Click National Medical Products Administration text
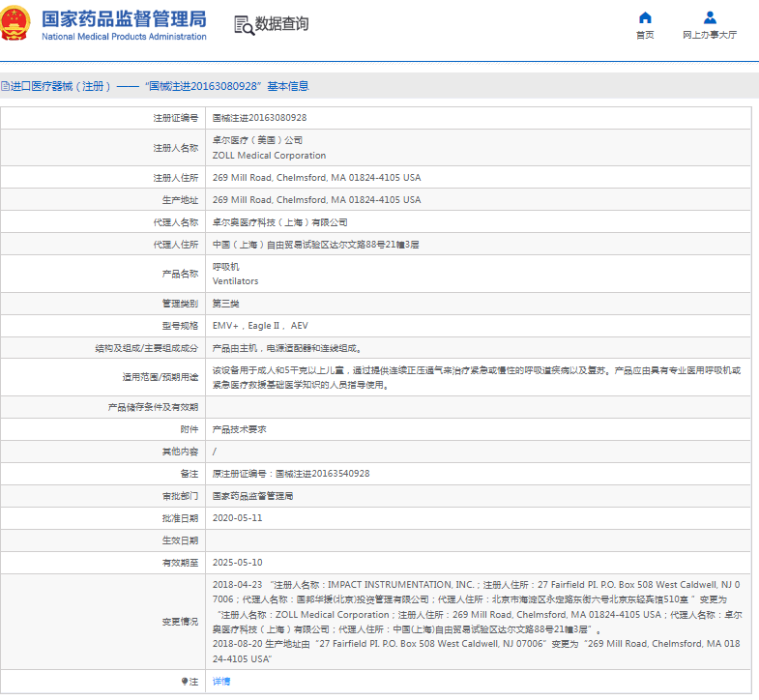The width and height of the screenshot is (759, 700). (x=124, y=37)
